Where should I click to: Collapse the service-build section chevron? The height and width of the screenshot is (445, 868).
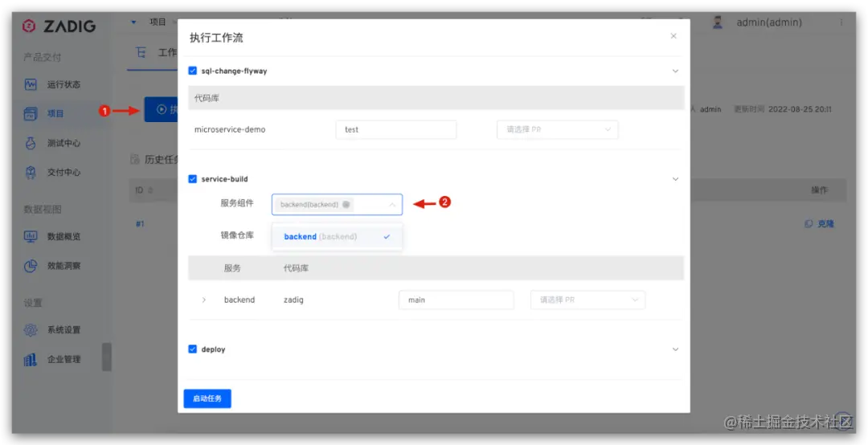point(675,179)
